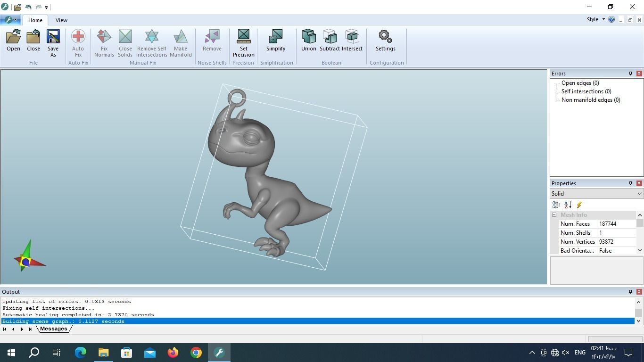Open a mesh file with Open
This screenshot has height=362, width=644.
[x=13, y=41]
